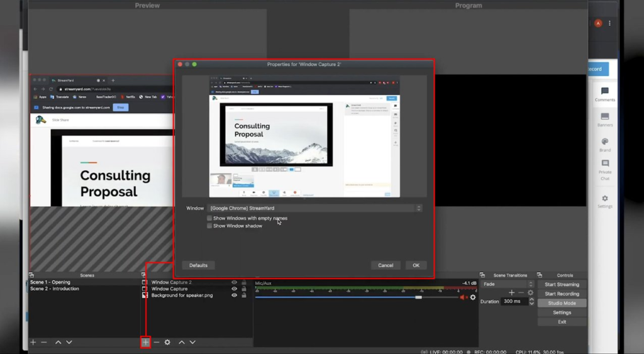The height and width of the screenshot is (354, 644).
Task: Click Mic/Aux volume slider handle
Action: coord(418,297)
